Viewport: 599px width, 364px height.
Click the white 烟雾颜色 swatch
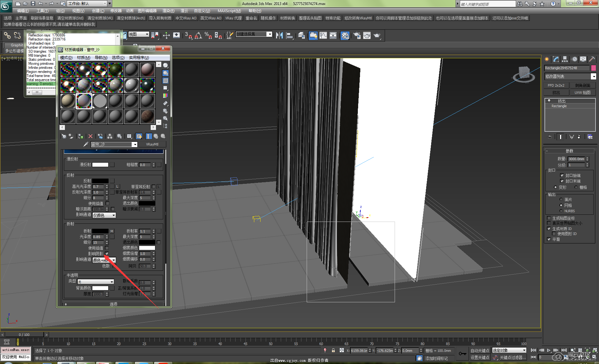pos(147,248)
